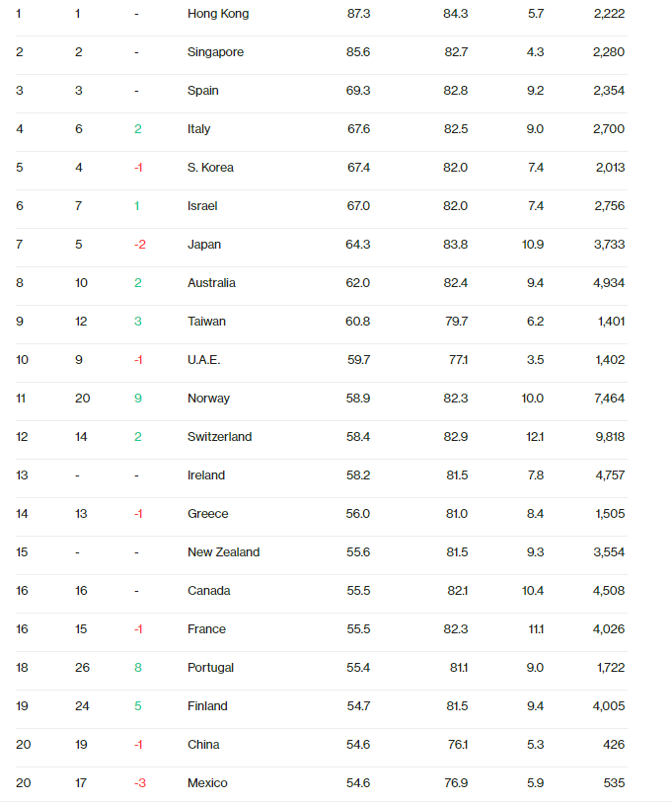
Task: Click on Greece in the list
Action: pyautogui.click(x=207, y=514)
